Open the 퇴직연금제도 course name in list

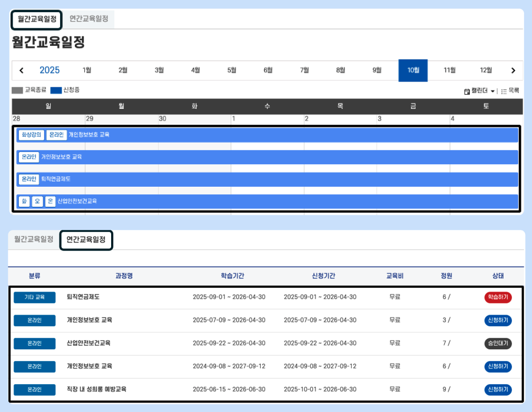[x=83, y=297]
